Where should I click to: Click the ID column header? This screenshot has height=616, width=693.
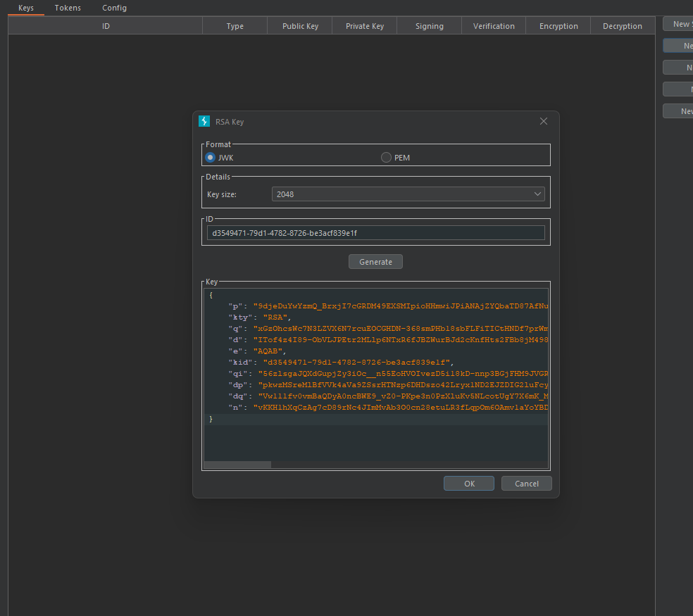[106, 26]
